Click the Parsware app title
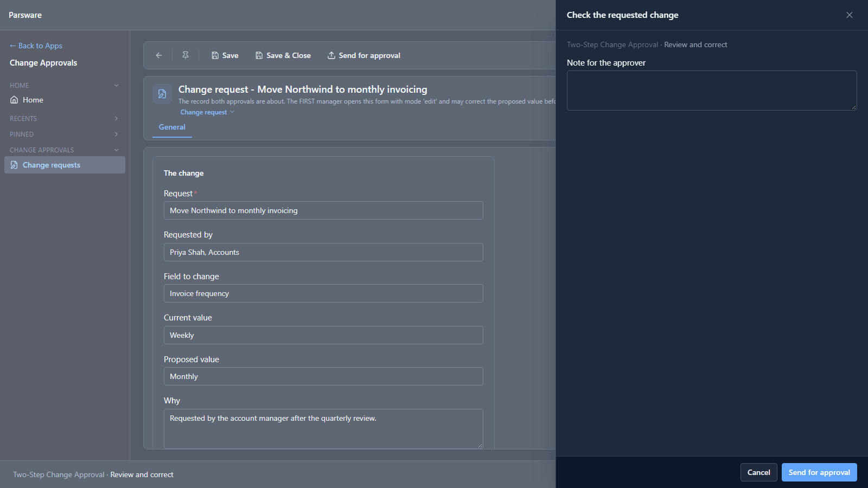Viewport: 868px width, 488px height. [25, 15]
